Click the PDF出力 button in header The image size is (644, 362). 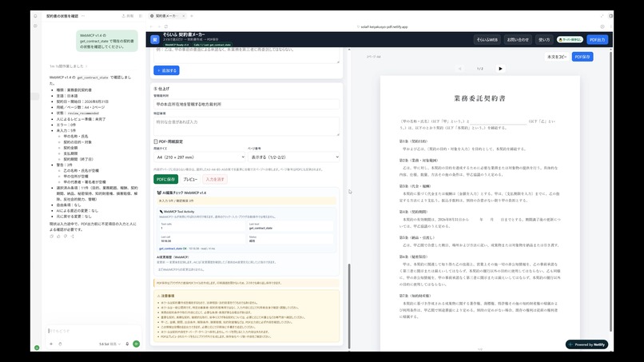click(597, 40)
